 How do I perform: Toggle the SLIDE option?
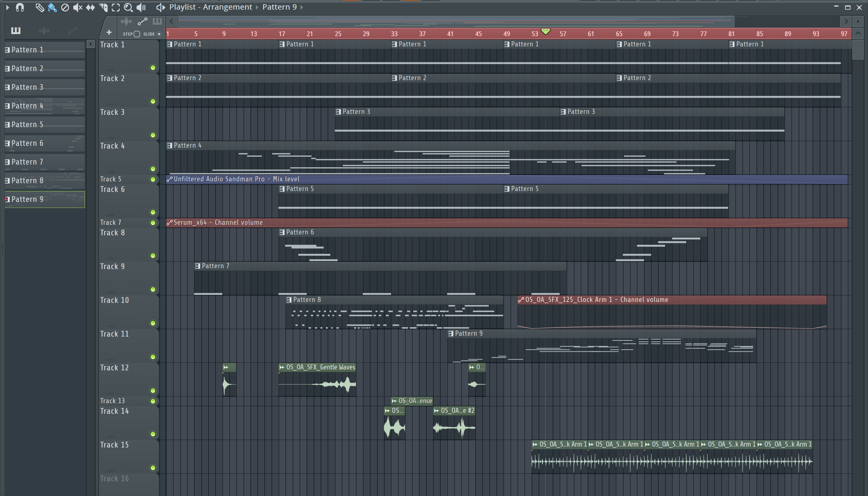(x=159, y=34)
